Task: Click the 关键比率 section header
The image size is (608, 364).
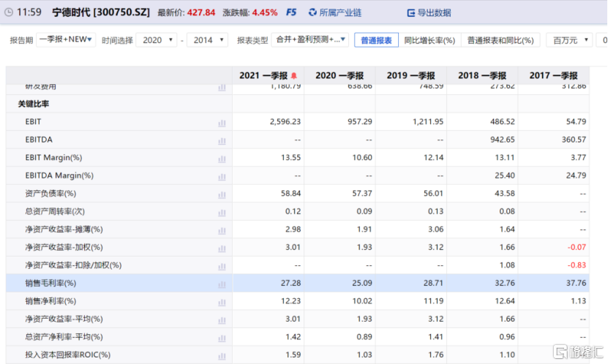Action: pos(34,104)
